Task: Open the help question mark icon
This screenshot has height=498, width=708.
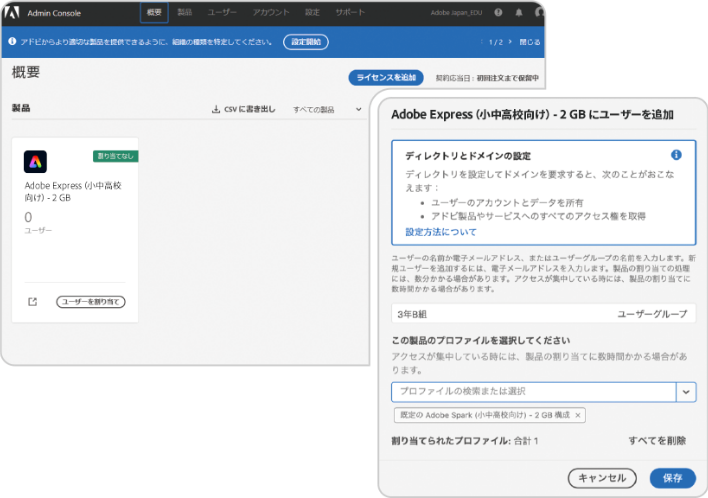Action: (x=498, y=13)
